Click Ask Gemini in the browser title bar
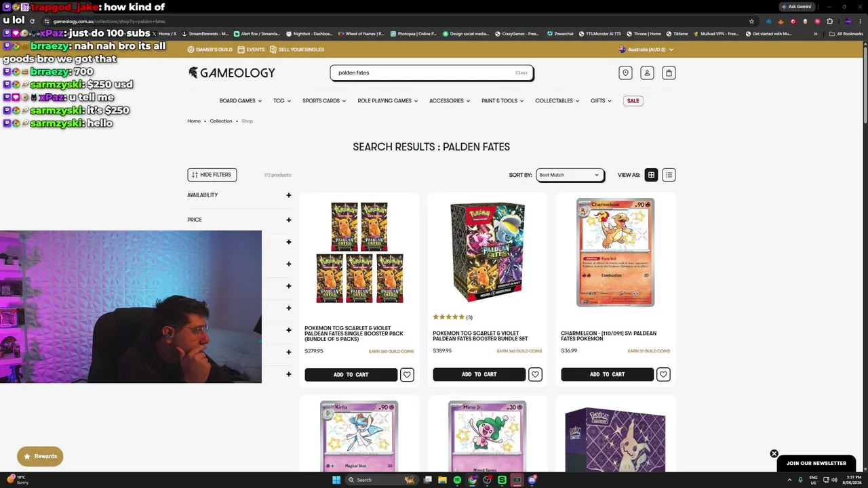Viewport: 868px width, 488px height. pos(796,7)
